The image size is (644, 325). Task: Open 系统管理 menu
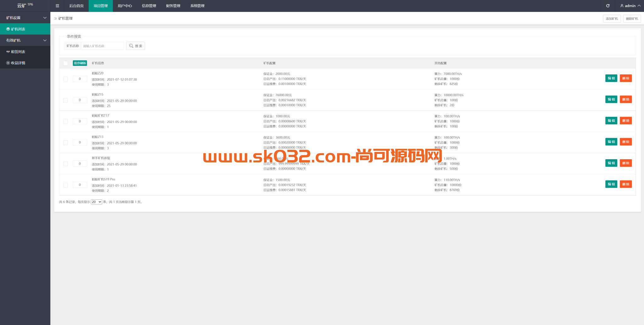(197, 6)
